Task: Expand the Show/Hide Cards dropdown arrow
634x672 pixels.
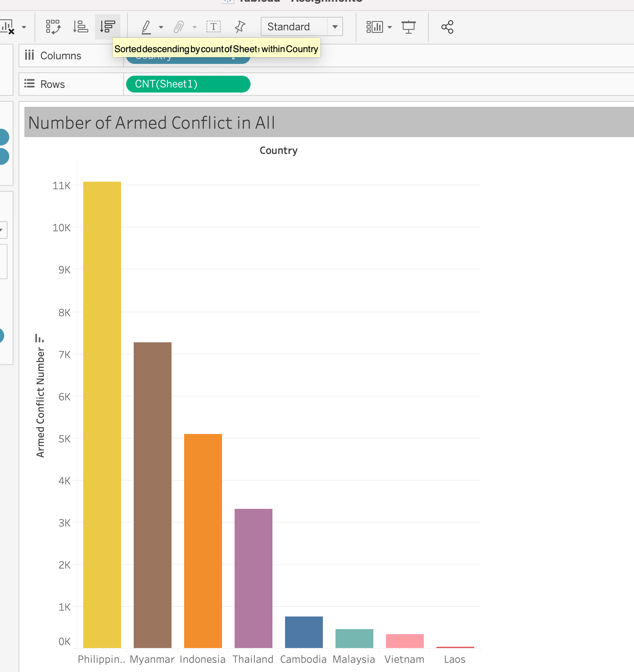Action: click(x=390, y=27)
